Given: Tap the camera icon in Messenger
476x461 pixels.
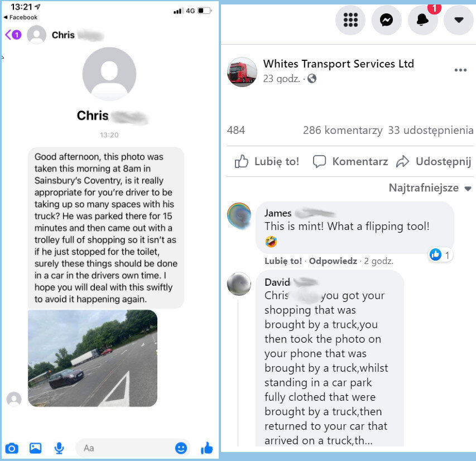Looking at the screenshot, I should coord(12,448).
